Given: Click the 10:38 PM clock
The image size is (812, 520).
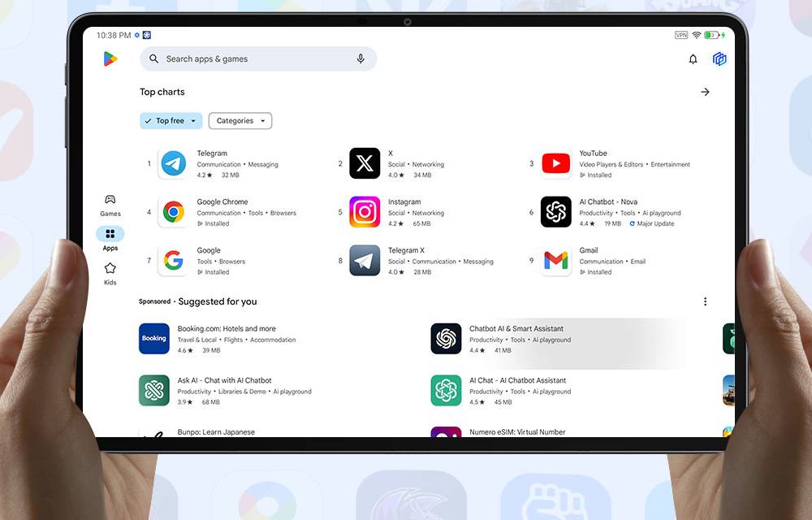Looking at the screenshot, I should pyautogui.click(x=114, y=35).
